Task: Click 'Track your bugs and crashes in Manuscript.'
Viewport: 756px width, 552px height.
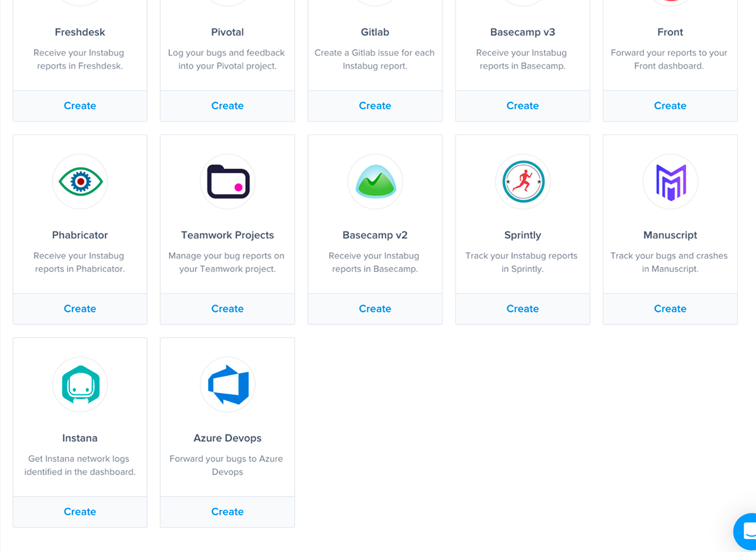Action: click(669, 262)
